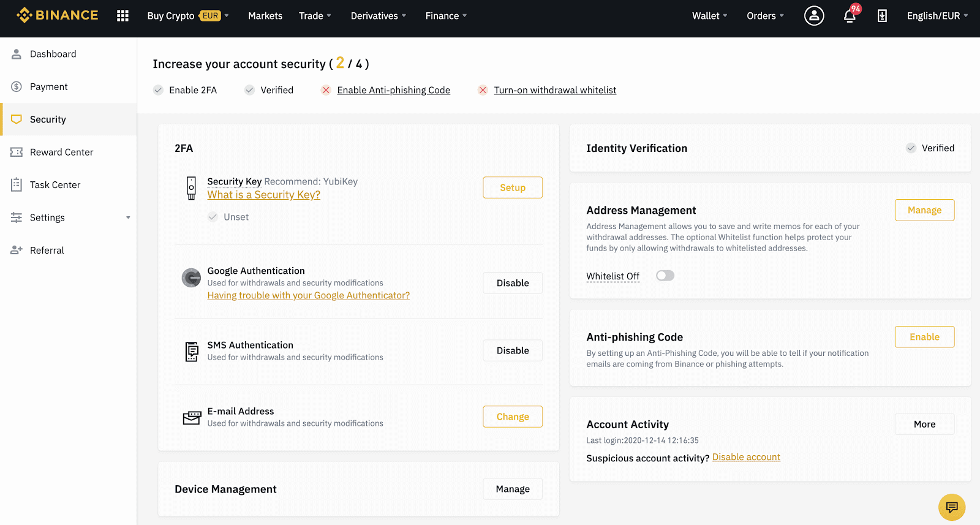The image size is (980, 525).
Task: Click the red X next to Anti-phishing Code
Action: click(x=326, y=90)
